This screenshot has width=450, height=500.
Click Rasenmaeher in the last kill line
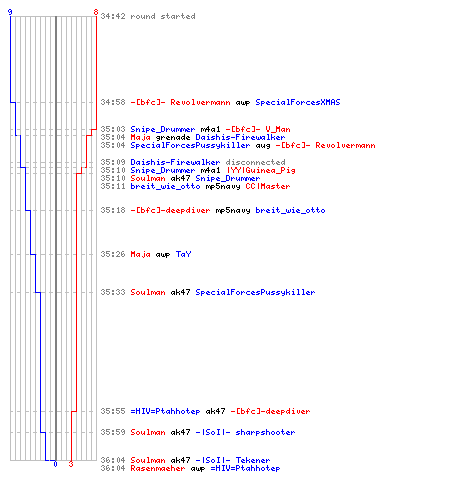(x=158, y=468)
